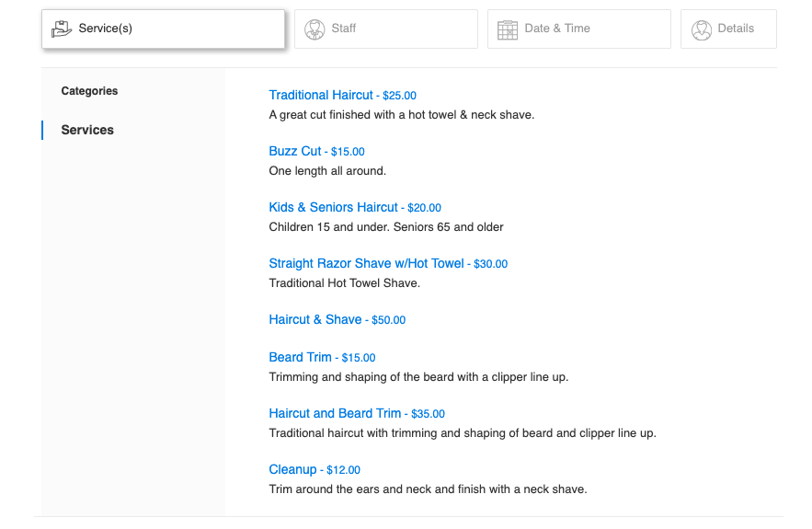The image size is (812, 529).
Task: Switch to the Date & Time tab
Action: (578, 29)
